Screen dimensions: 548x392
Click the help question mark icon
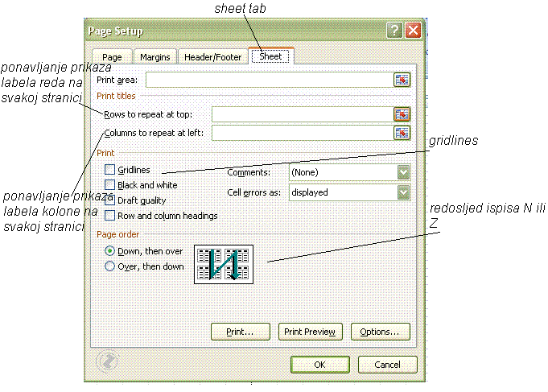393,31
